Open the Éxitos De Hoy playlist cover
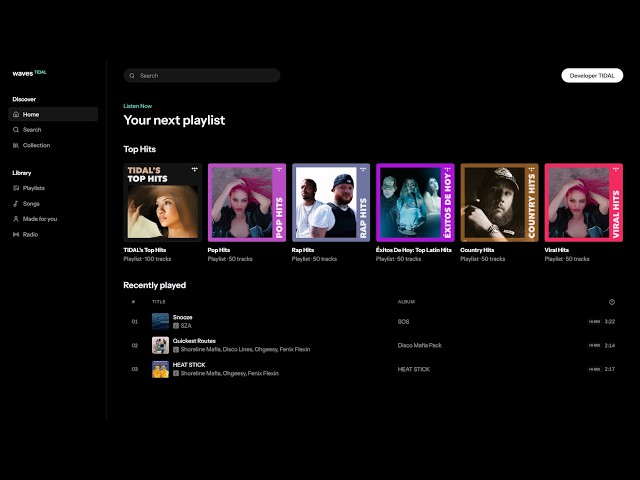This screenshot has height=480, width=640. (415, 202)
